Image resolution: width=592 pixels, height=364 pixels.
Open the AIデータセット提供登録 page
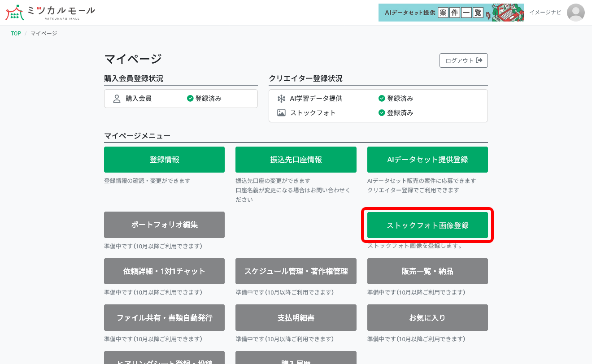[x=427, y=159]
